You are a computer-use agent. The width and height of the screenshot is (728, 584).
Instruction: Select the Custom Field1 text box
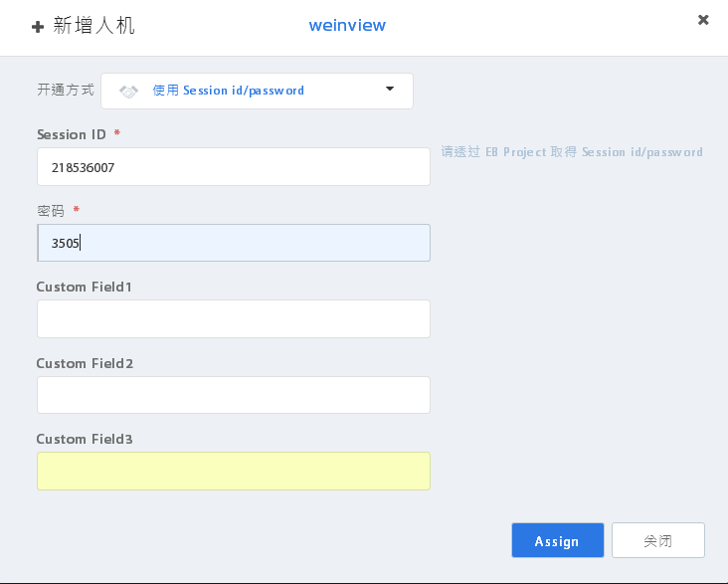[234, 318]
